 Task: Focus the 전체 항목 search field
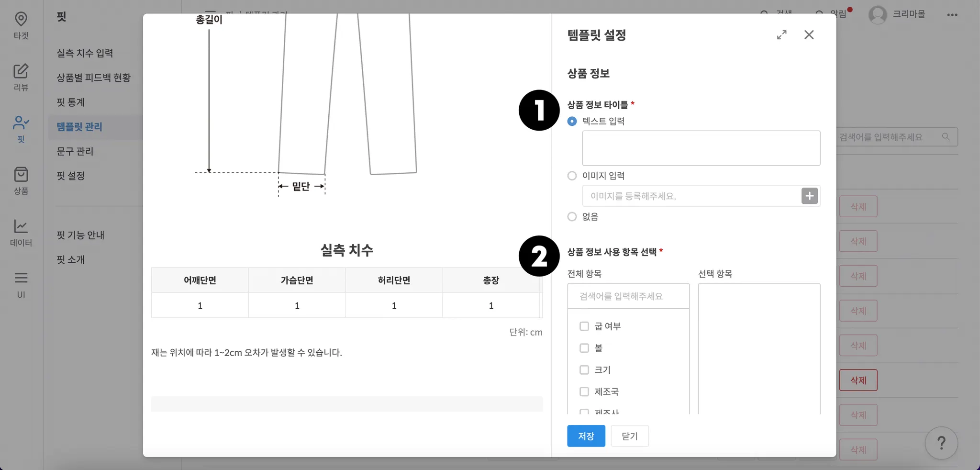click(628, 296)
